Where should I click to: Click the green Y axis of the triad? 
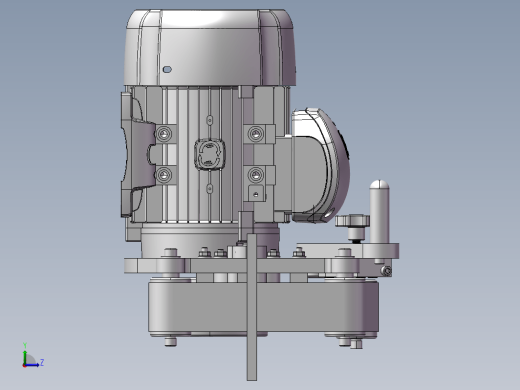pos(25,357)
